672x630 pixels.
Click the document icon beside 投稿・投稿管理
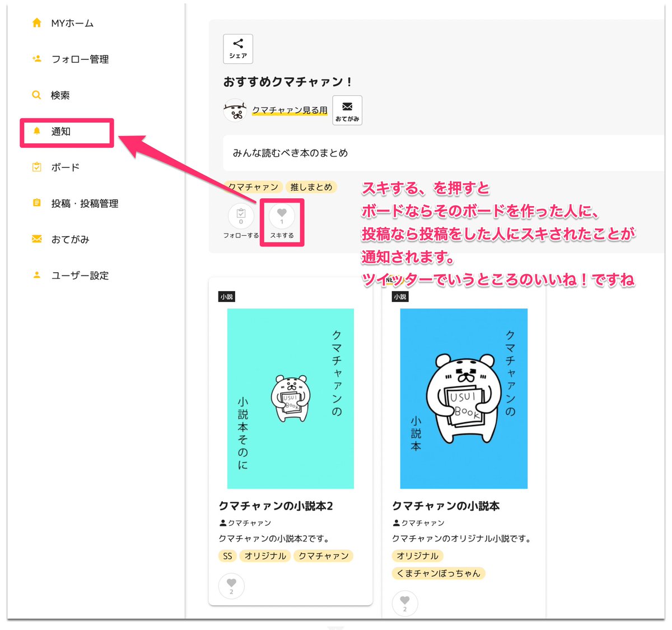[x=36, y=203]
